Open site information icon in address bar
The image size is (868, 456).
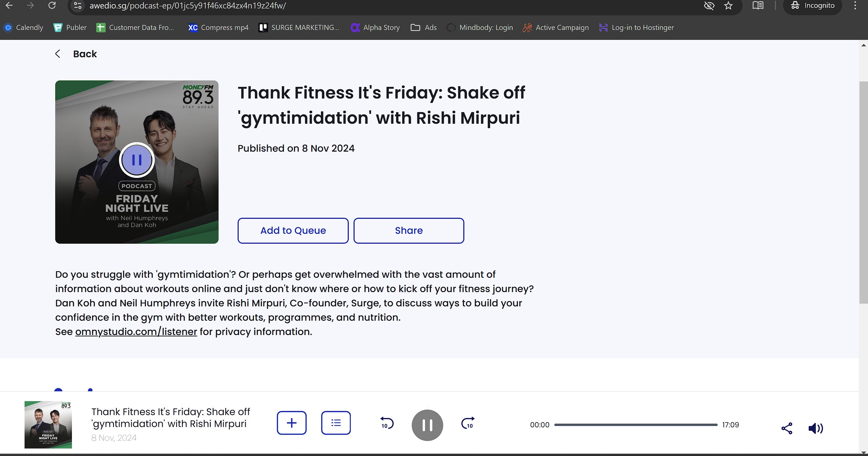click(x=78, y=5)
